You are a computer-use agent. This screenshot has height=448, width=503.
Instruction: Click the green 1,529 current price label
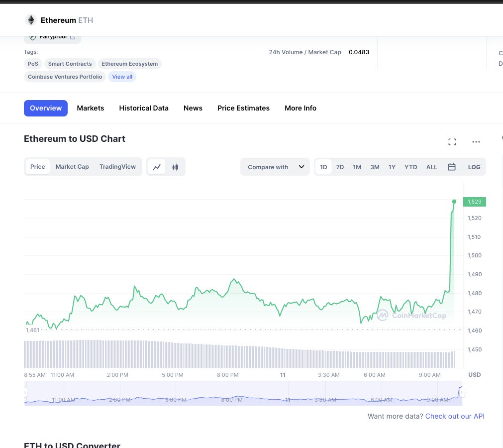pos(475,202)
